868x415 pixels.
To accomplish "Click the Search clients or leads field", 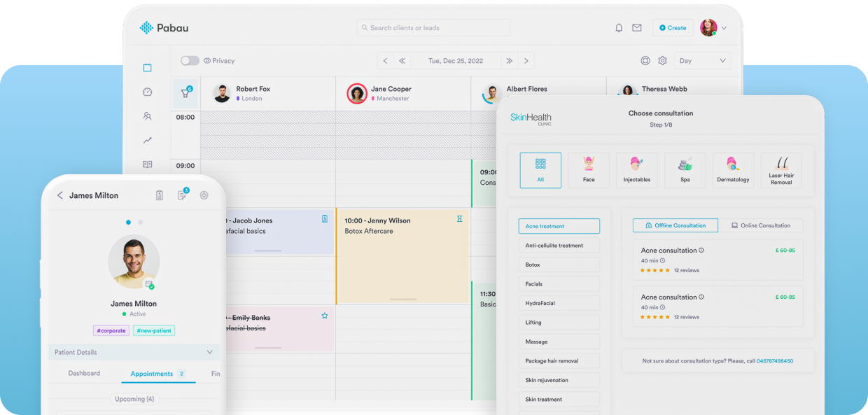I will coord(433,28).
